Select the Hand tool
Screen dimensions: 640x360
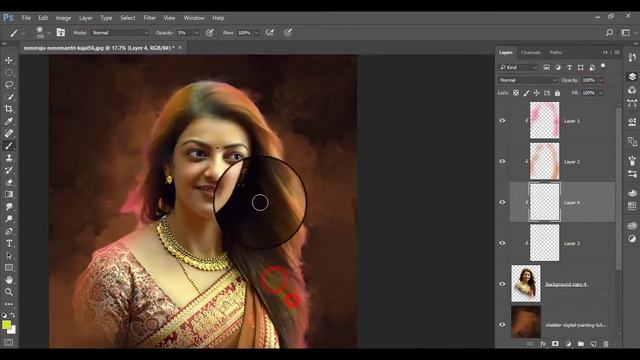point(9,280)
